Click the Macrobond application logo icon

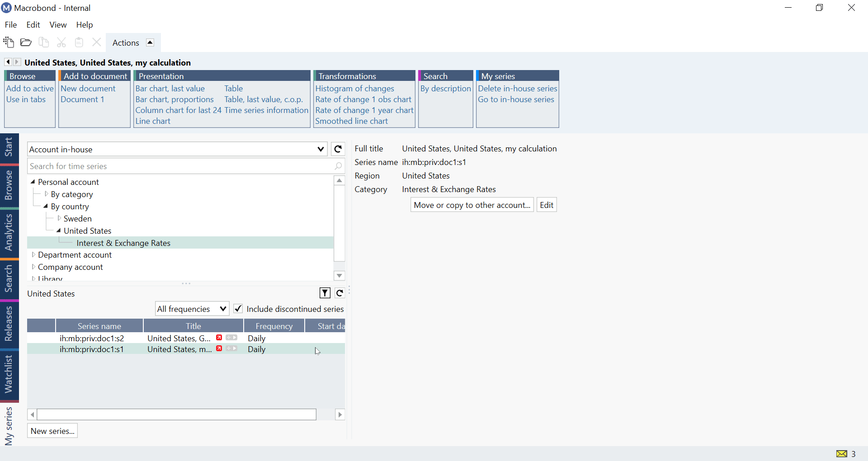click(6, 8)
